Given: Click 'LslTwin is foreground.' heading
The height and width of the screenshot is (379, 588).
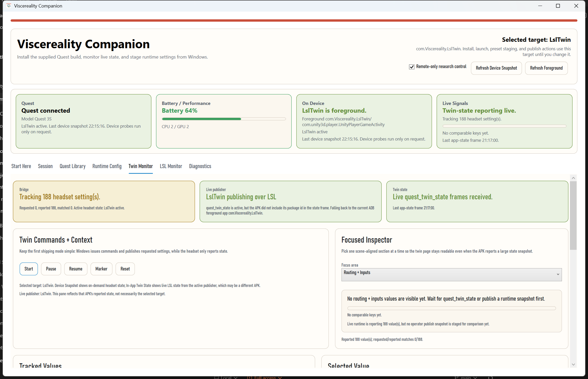Looking at the screenshot, I should click(x=334, y=111).
